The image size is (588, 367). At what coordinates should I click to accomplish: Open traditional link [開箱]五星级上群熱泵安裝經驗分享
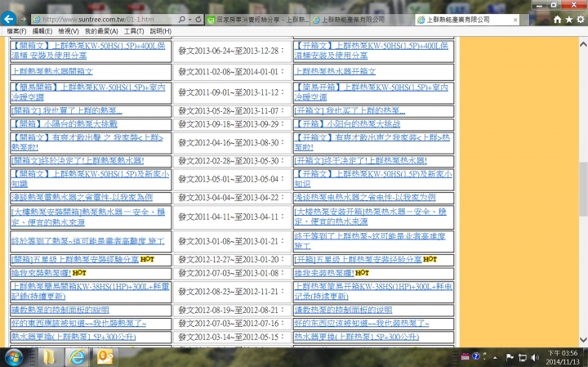75,259
